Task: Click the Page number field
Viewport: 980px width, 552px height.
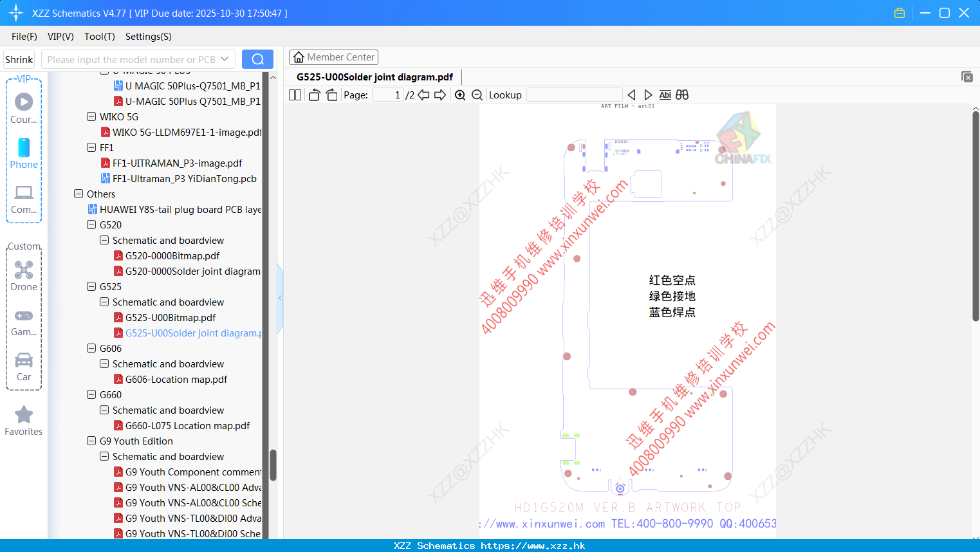Action: click(x=389, y=95)
